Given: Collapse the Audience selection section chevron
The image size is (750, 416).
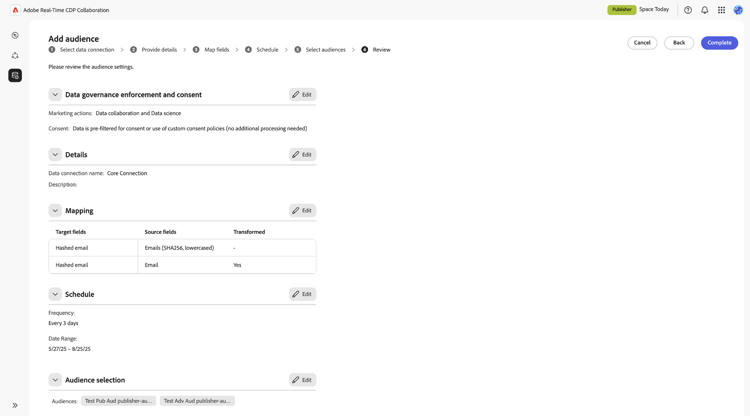Looking at the screenshot, I should coord(55,380).
